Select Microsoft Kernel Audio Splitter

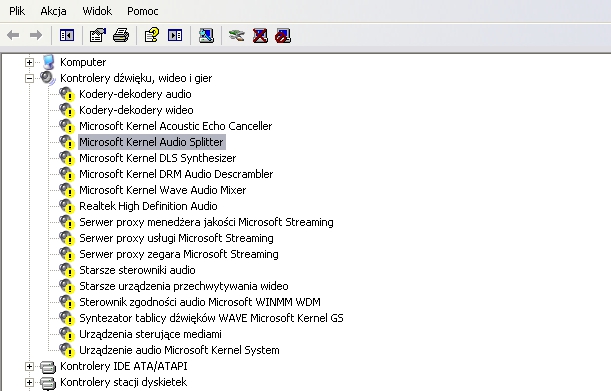point(152,142)
